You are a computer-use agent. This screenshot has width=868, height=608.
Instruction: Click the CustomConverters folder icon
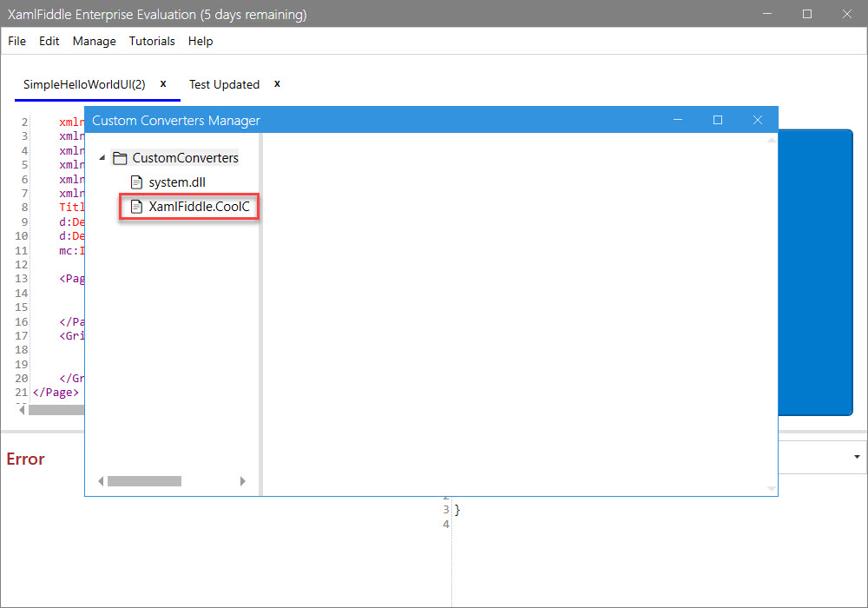coord(120,158)
